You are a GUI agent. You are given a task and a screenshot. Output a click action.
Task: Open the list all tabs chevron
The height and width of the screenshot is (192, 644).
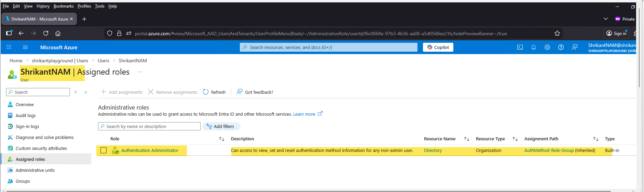[606, 19]
